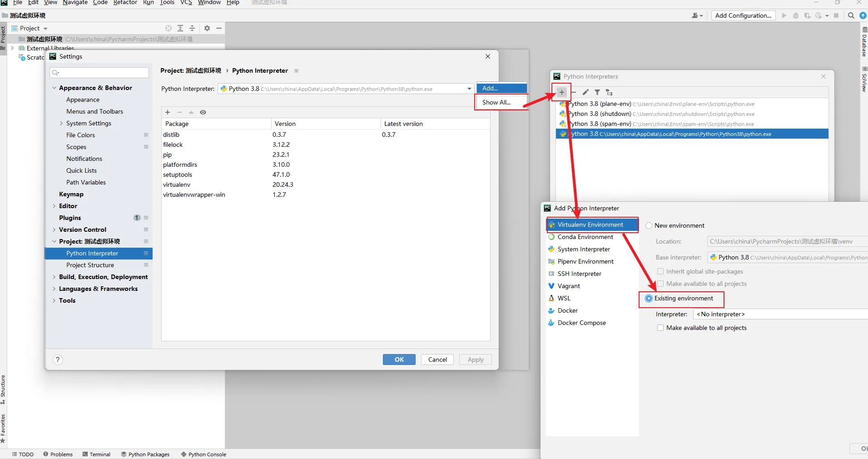Collapse Appearance & Behavior in Settings tree
Image resolution: width=868 pixels, height=459 pixels.
(x=55, y=88)
